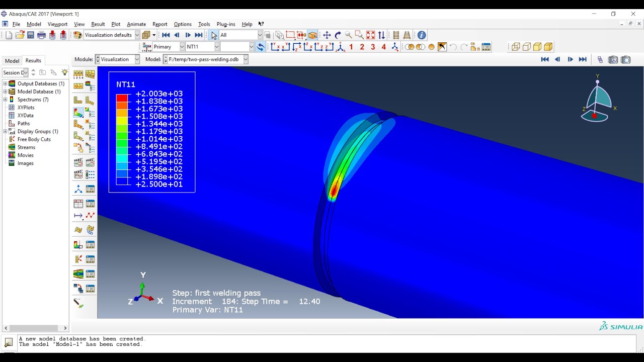Apply saved view number 1
The height and width of the screenshot is (362, 644).
pyautogui.click(x=351, y=47)
